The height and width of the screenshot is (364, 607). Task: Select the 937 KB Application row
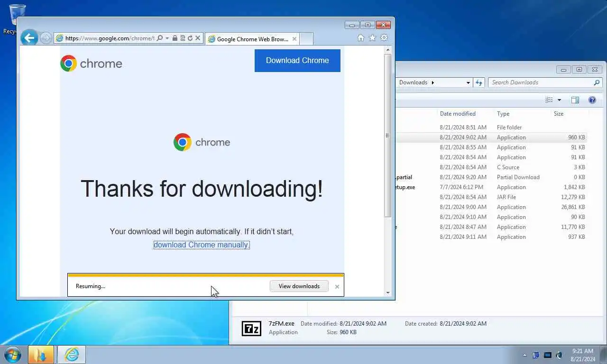pyautogui.click(x=491, y=237)
